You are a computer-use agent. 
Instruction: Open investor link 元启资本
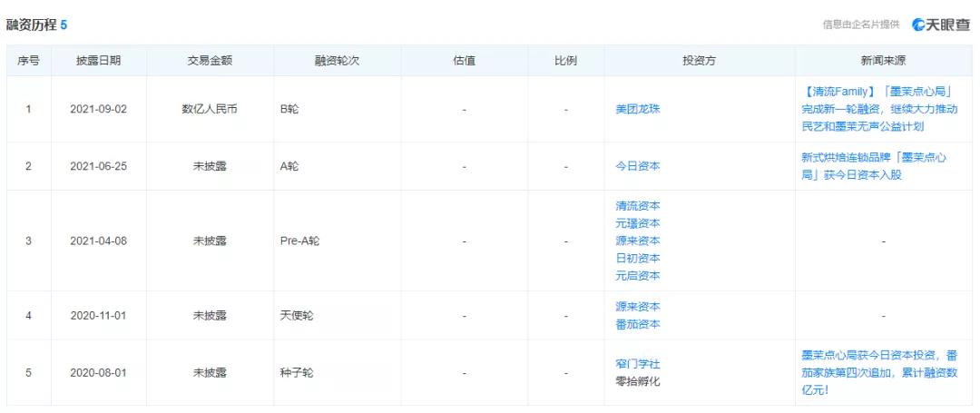click(x=638, y=276)
